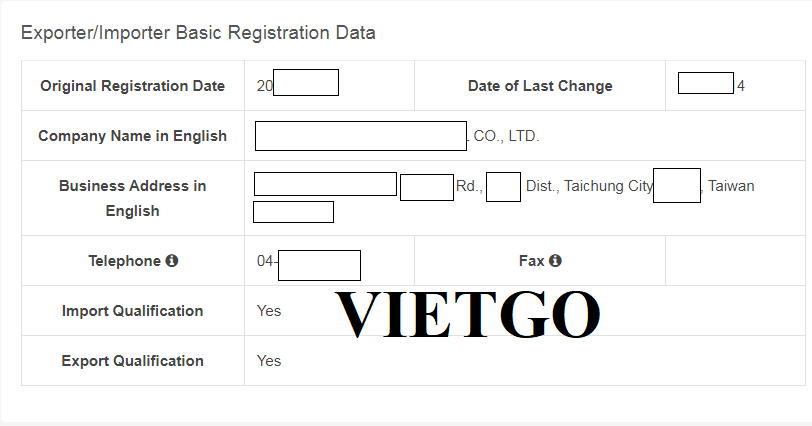Click the Yes value for Import Qualification

[x=269, y=311]
